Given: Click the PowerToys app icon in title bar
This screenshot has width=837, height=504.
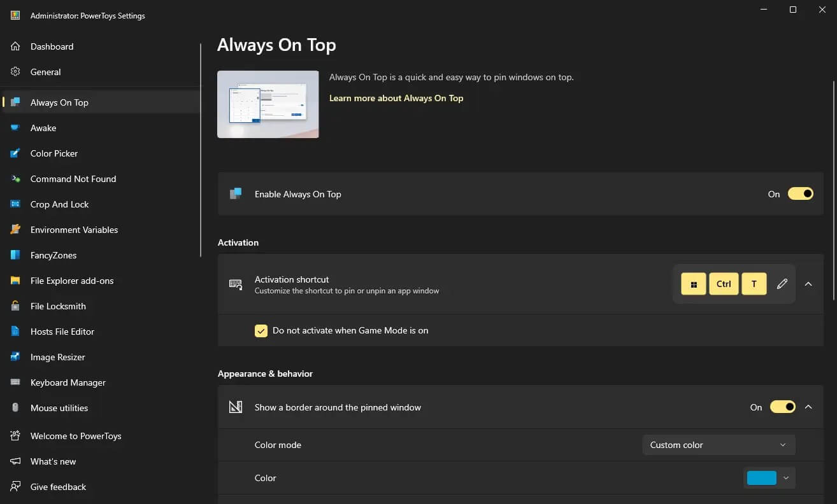Looking at the screenshot, I should click(x=15, y=15).
